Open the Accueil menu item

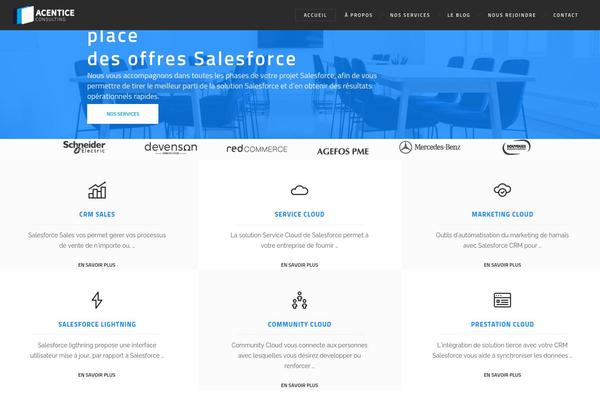(315, 15)
